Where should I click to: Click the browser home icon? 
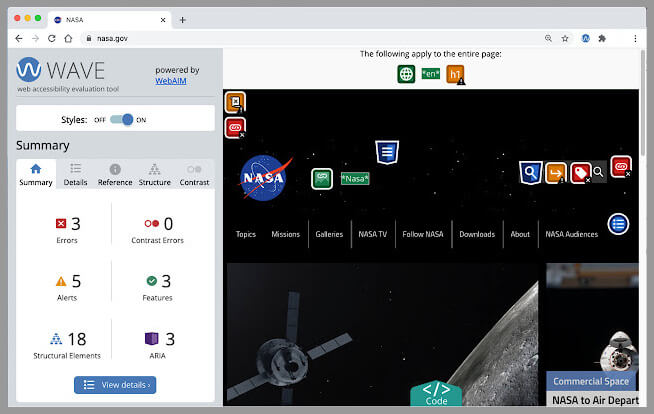tap(68, 38)
